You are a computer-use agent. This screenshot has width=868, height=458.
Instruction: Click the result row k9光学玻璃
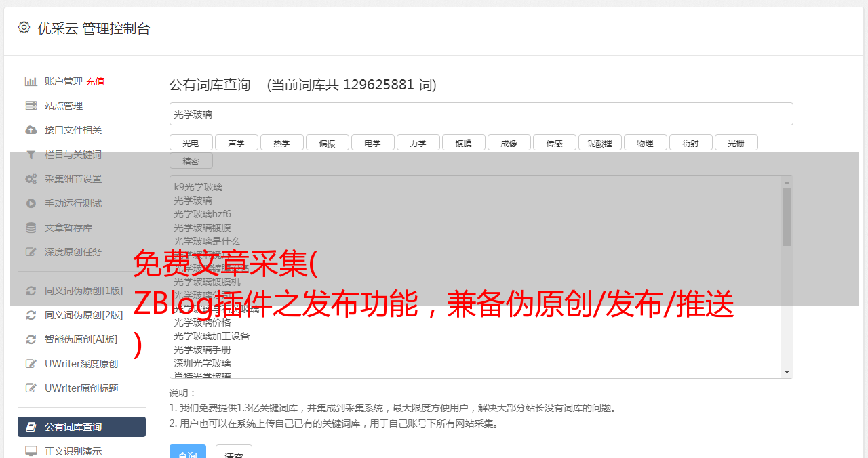(x=198, y=187)
